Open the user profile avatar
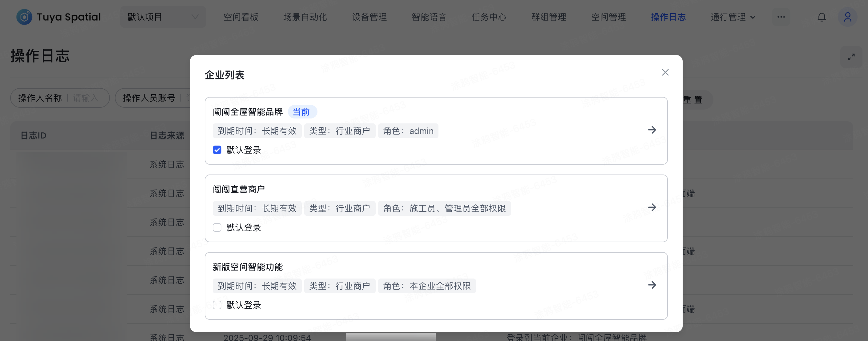The height and width of the screenshot is (341, 868). click(x=847, y=17)
